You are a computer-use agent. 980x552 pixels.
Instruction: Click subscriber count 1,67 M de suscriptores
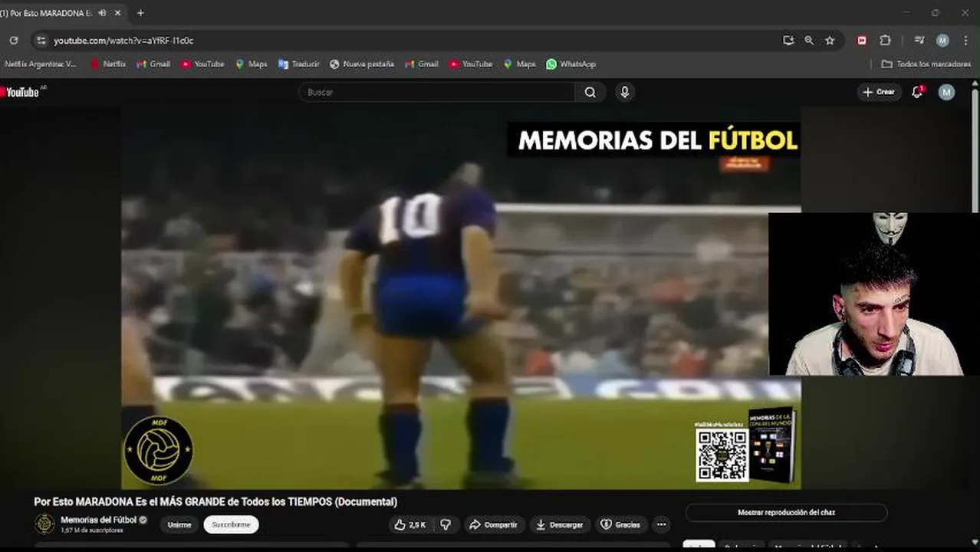(92, 531)
